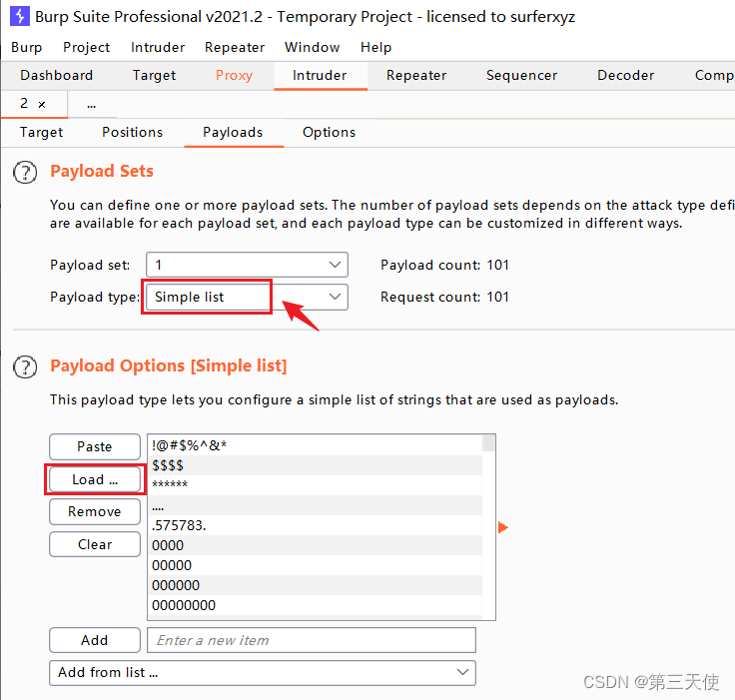Open the Repeater menu in menu bar
The width and height of the screenshot is (735, 700).
point(235,47)
